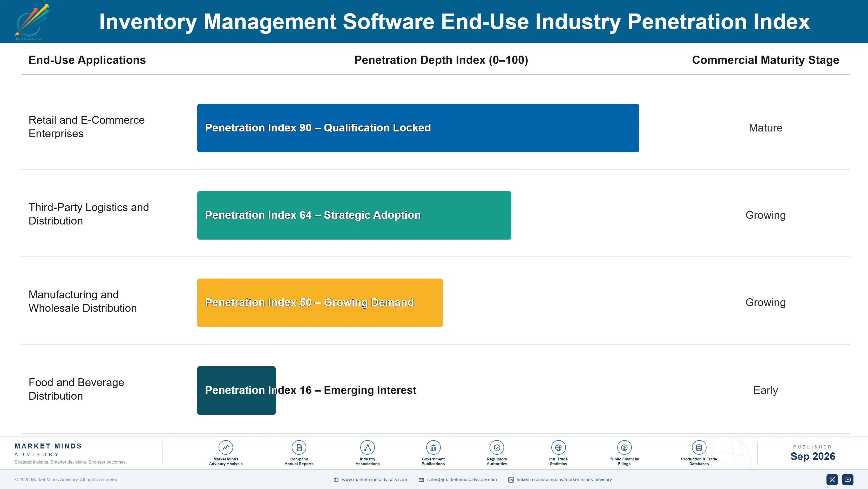Click the Regulatory Authorities shield icon
This screenshot has height=489, width=868.
click(497, 447)
